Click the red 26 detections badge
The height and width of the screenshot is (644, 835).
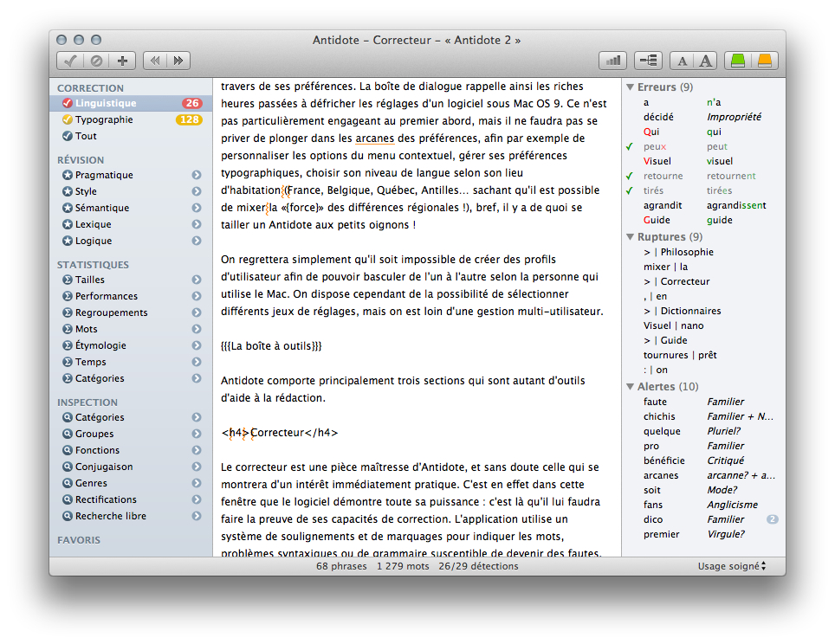[x=191, y=103]
